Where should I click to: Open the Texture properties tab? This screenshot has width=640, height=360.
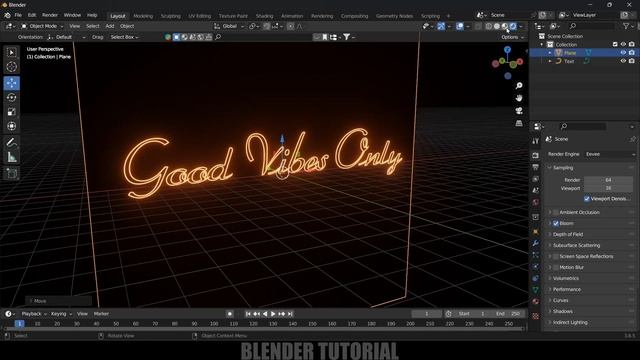point(536,316)
